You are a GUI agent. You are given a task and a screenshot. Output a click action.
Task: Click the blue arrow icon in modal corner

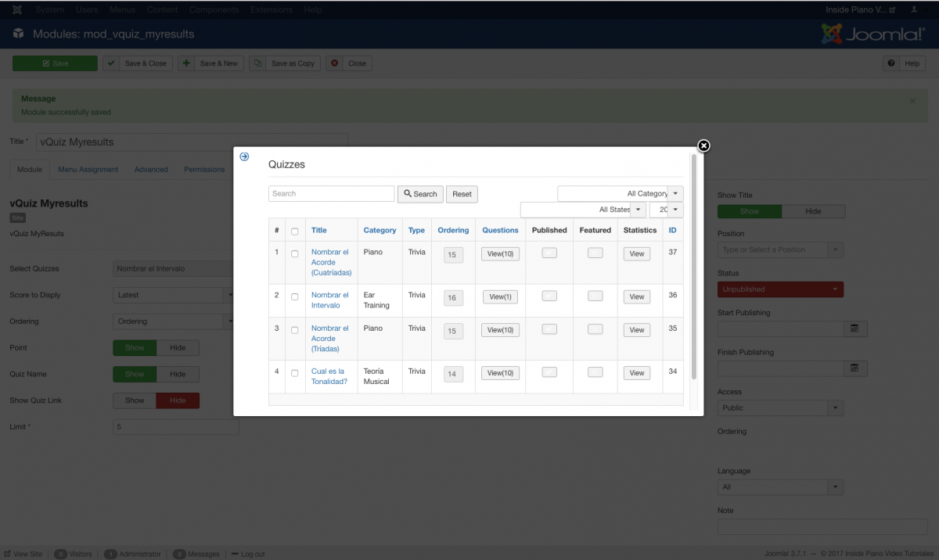pyautogui.click(x=244, y=156)
